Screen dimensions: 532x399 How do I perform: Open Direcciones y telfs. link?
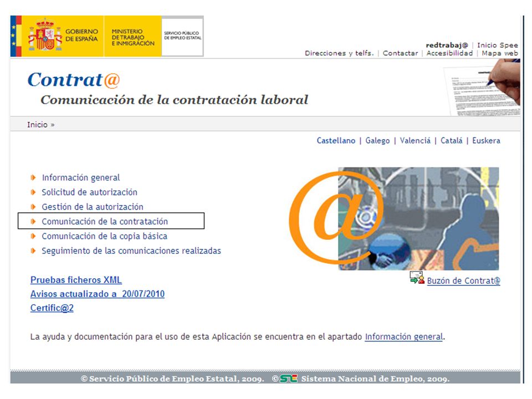[x=339, y=53]
